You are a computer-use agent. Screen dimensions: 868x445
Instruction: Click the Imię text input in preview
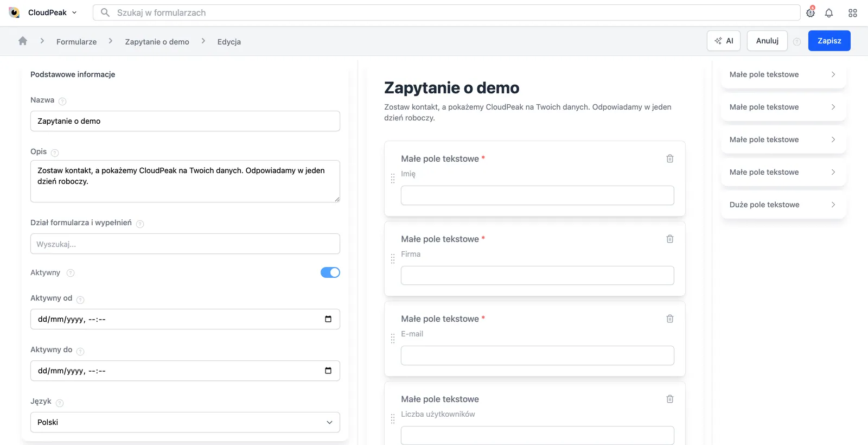point(538,195)
